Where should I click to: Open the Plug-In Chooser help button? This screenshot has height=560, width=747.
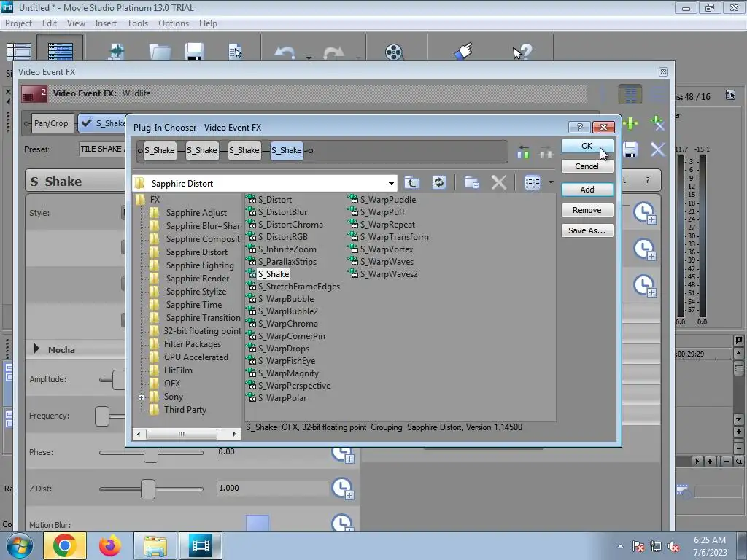click(579, 127)
